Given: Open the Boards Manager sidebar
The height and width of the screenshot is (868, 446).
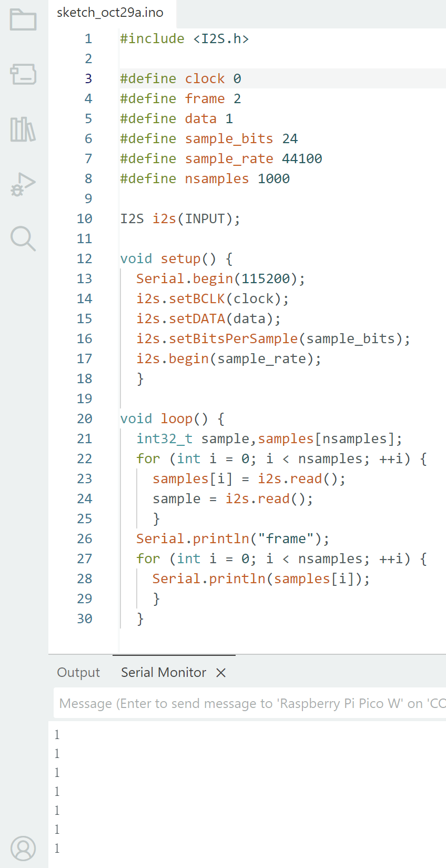Looking at the screenshot, I should tap(23, 74).
